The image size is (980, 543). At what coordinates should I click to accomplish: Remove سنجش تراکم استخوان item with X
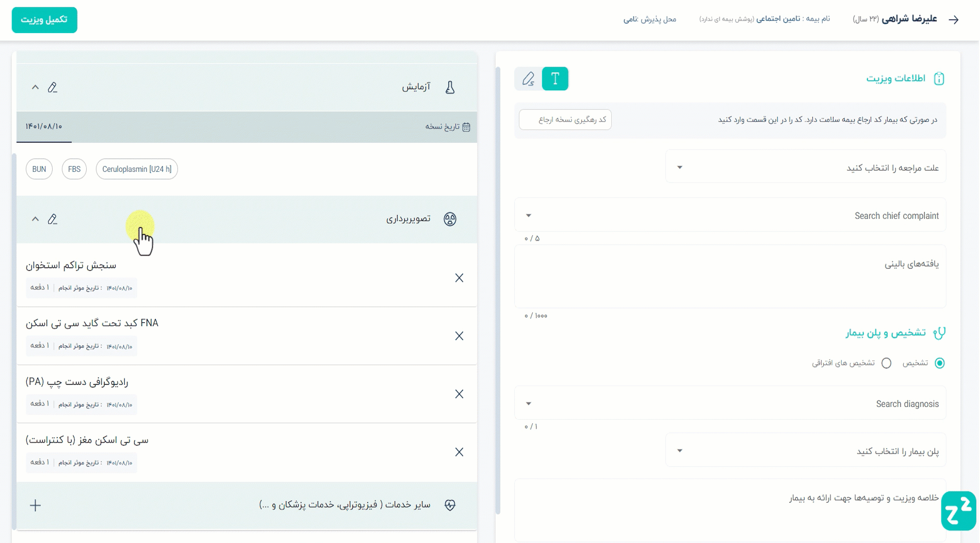[459, 278]
